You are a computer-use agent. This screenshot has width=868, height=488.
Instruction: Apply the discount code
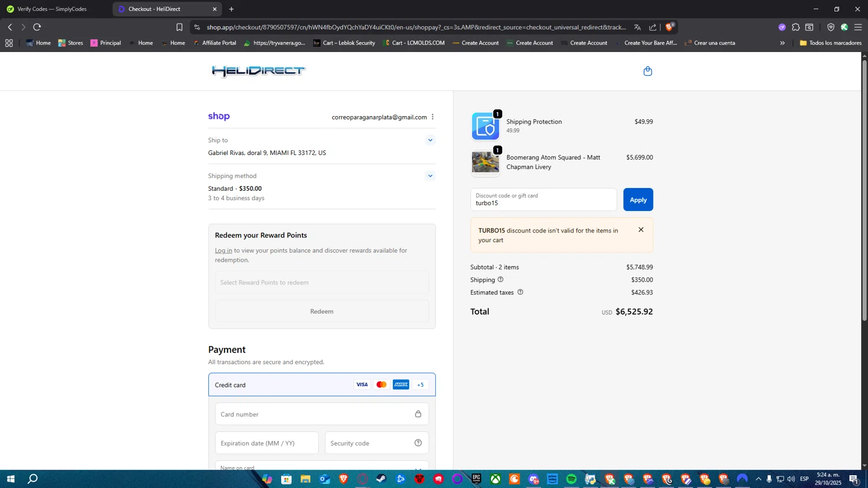pos(638,199)
